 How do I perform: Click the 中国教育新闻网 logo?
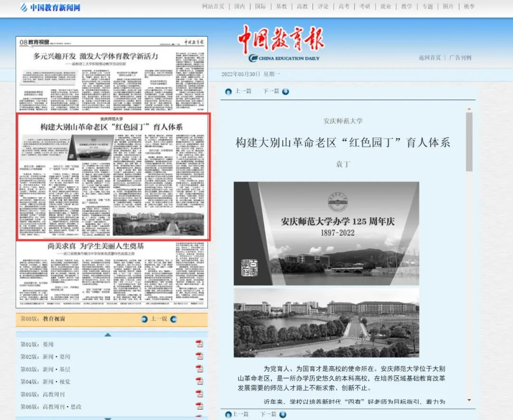50,8
